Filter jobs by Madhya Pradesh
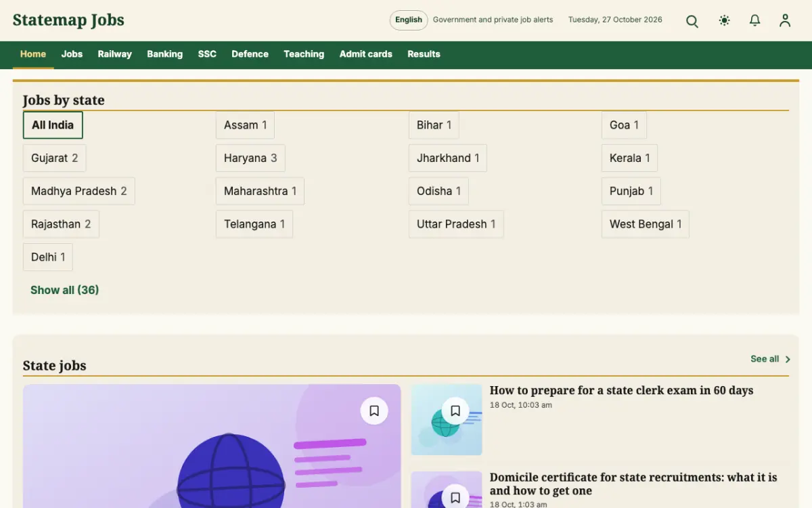812x508 pixels. pyautogui.click(x=78, y=192)
